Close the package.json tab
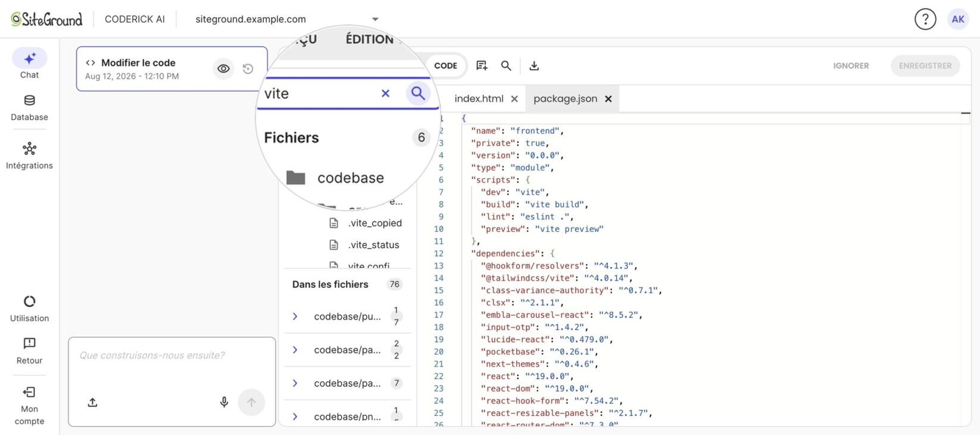 coord(608,99)
